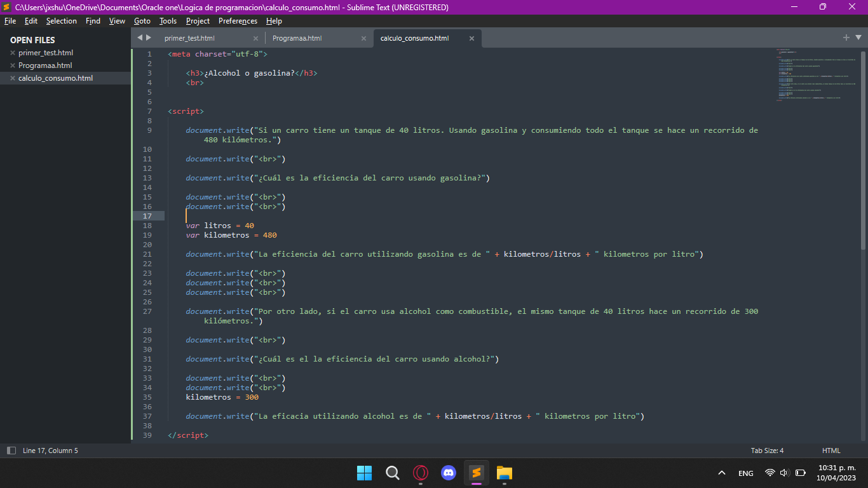868x488 pixels.
Task: Click the vertical editor scrollbar
Action: (862, 149)
